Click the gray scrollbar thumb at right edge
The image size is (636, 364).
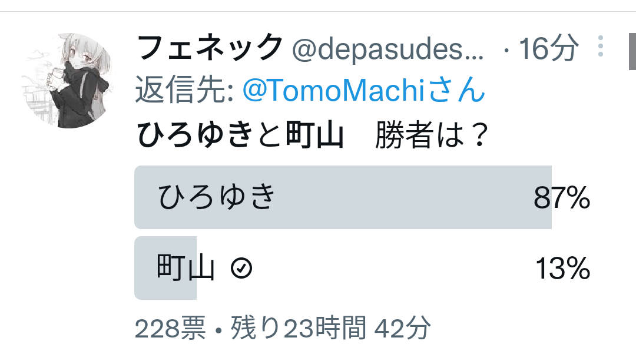[x=632, y=51]
